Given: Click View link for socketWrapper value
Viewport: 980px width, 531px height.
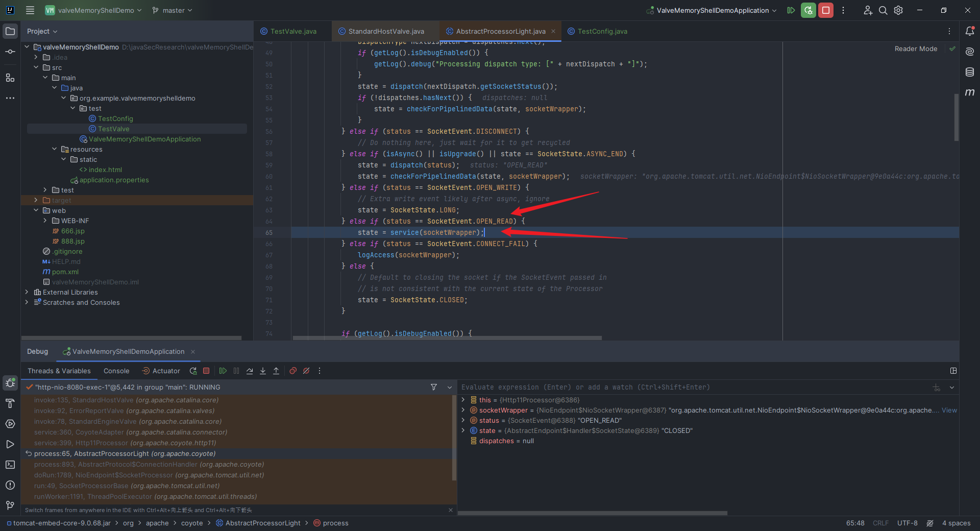Looking at the screenshot, I should pyautogui.click(x=949, y=411).
